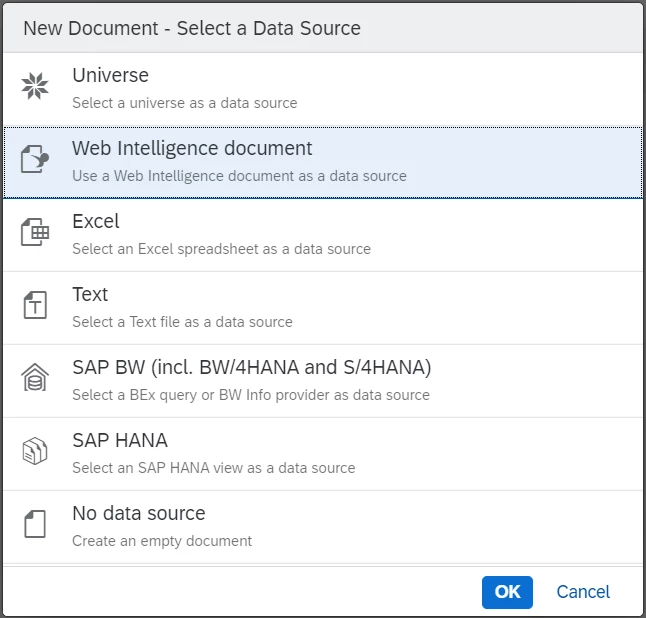Click 'Select a universe as a data source'
The width and height of the screenshot is (646, 618).
185,103
